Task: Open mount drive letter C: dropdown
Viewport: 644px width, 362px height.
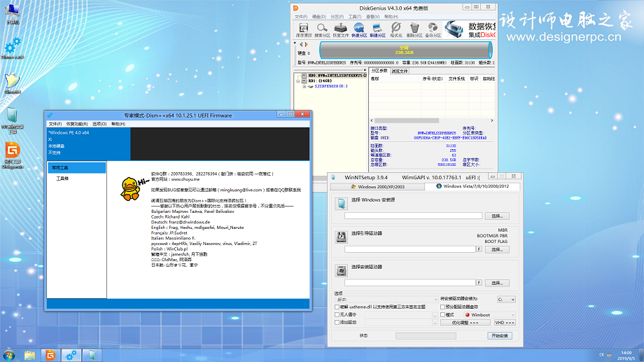Action: 506,300
